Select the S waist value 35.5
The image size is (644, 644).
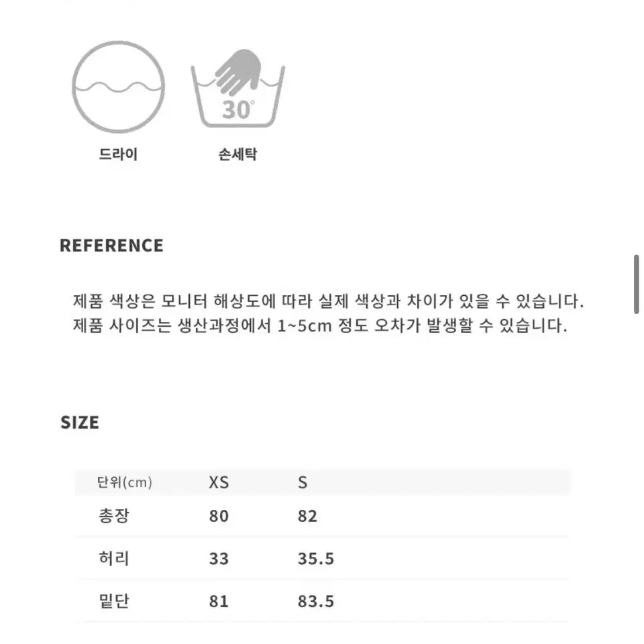click(x=316, y=559)
